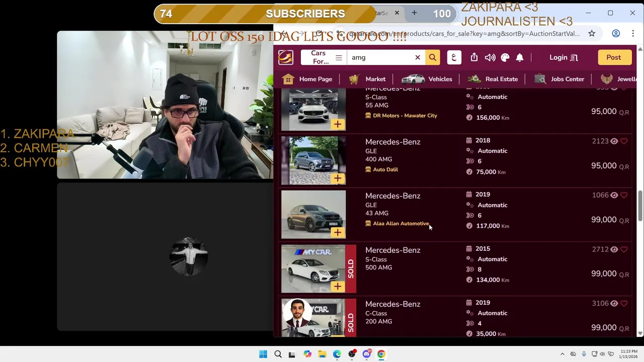Image resolution: width=644 pixels, height=362 pixels.
Task: Open the Jobs Center menu item
Action: 559,79
